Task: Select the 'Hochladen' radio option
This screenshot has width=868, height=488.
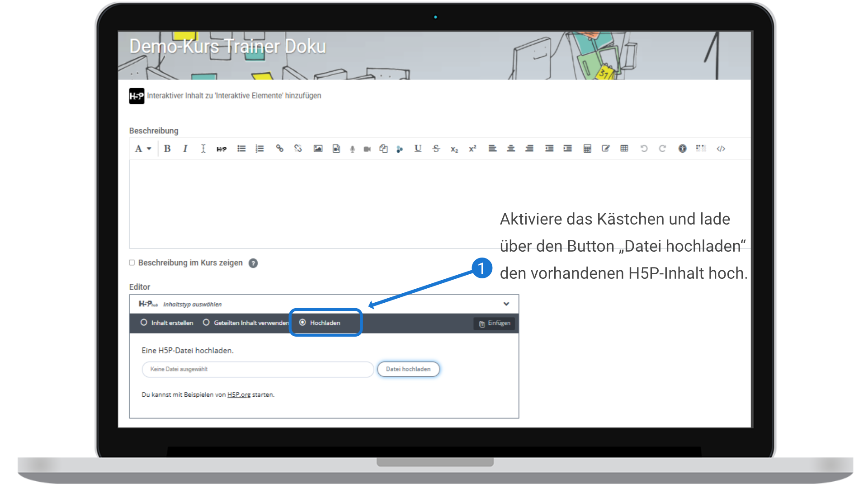Action: (x=303, y=323)
